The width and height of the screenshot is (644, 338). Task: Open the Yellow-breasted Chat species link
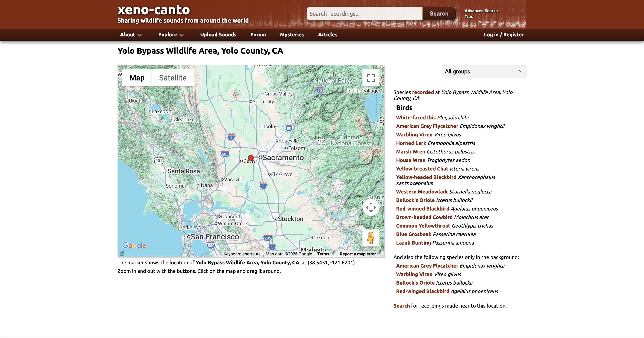(422, 169)
